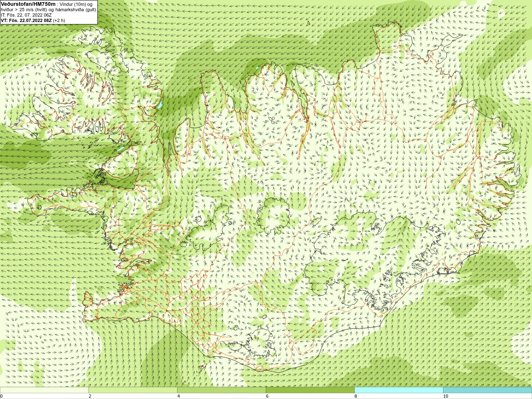Click the 'hviður > 25 m/s (hvítt)' text
The width and height of the screenshot is (532, 399).
point(25,9)
